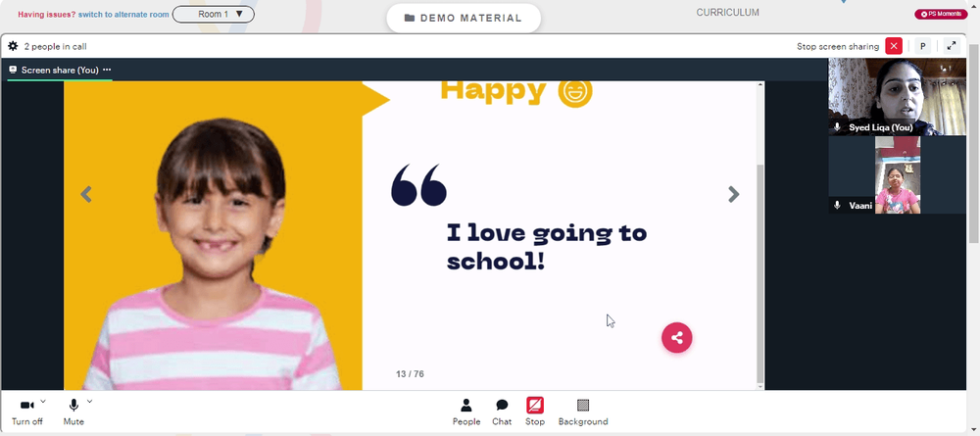This screenshot has height=436, width=980.
Task: Click 'Stop screen sharing' label
Action: point(838,46)
